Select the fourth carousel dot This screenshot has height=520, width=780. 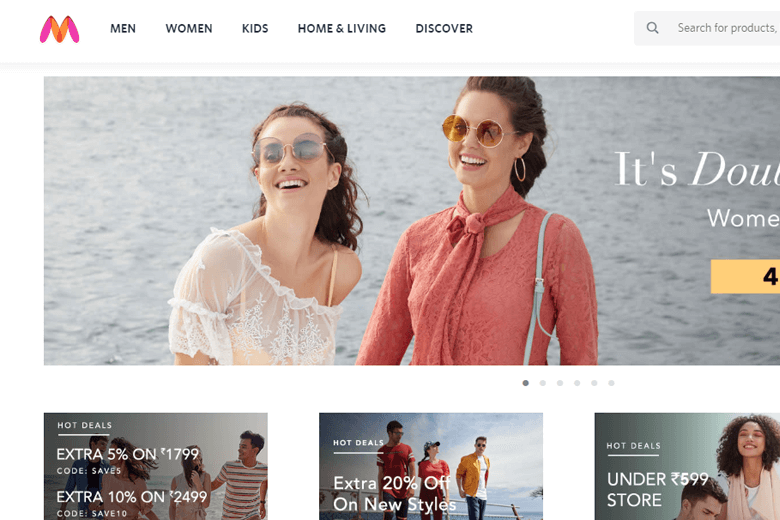point(577,383)
